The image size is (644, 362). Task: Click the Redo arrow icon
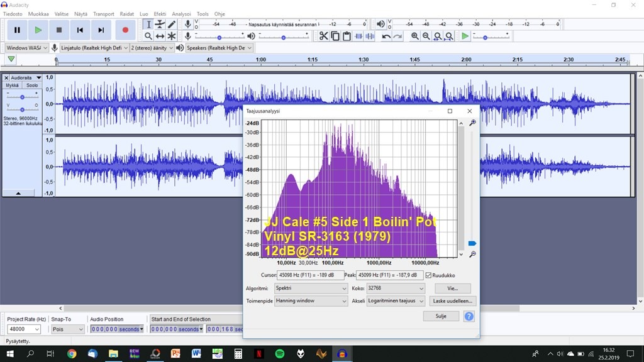click(x=397, y=36)
